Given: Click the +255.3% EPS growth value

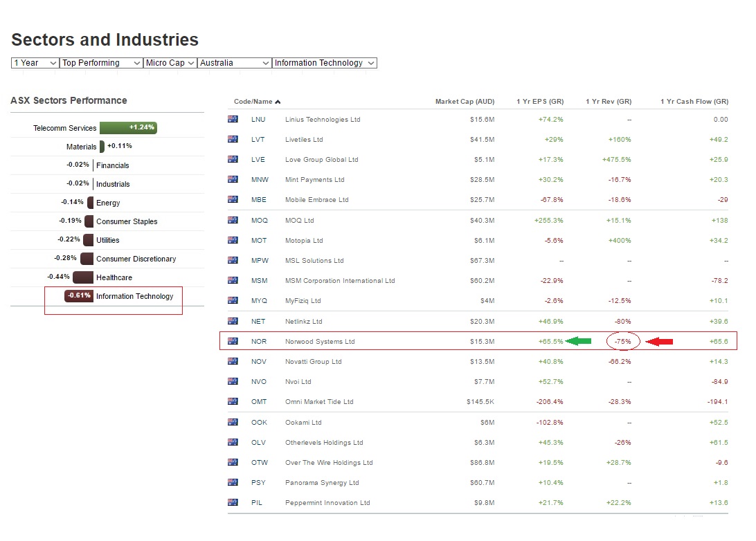Looking at the screenshot, I should point(549,221).
